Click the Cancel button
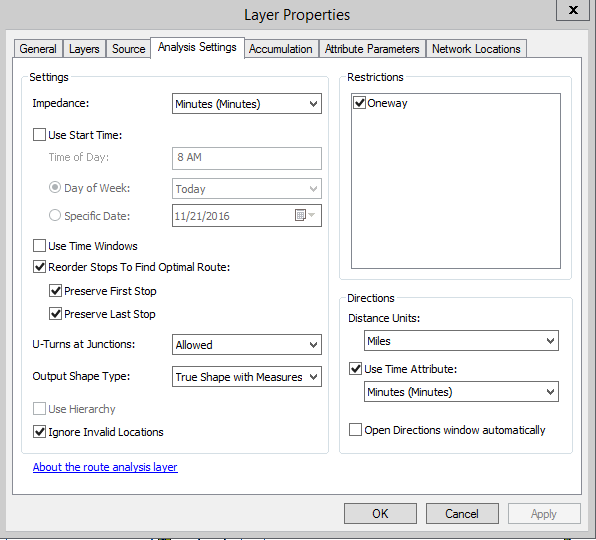Screen dimensions: 596x540 pos(462,514)
